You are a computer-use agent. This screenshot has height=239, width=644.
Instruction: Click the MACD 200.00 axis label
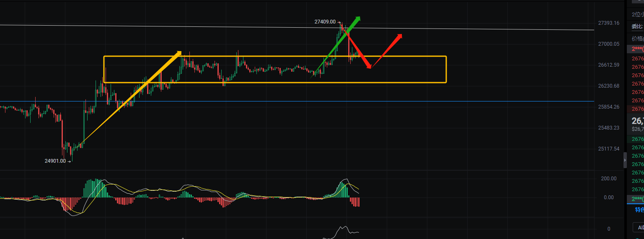(609, 178)
